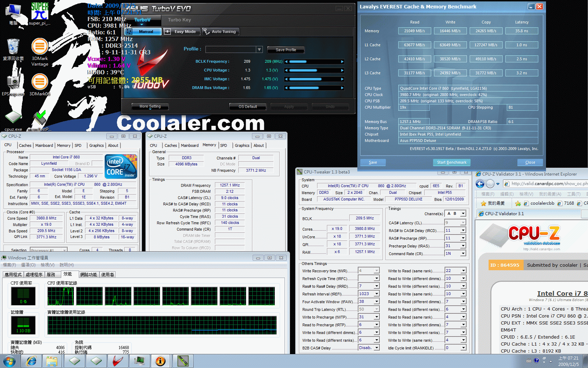The height and width of the screenshot is (368, 588).
Task: Open Command Rate (CR) dropdown
Action: (463, 253)
